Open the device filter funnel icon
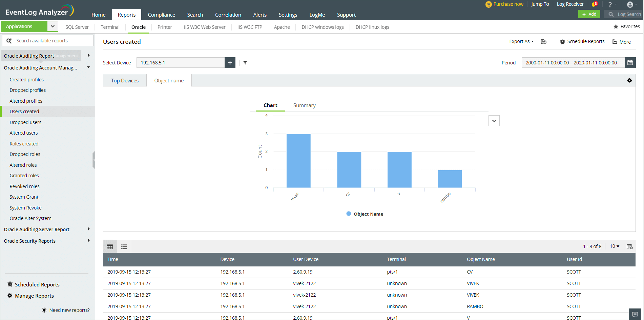 point(245,63)
